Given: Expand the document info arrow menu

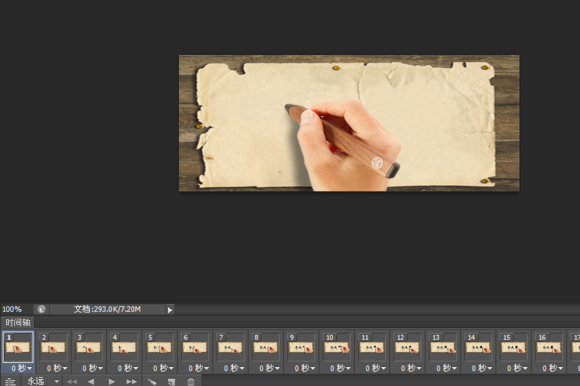Looking at the screenshot, I should pyautogui.click(x=170, y=309).
